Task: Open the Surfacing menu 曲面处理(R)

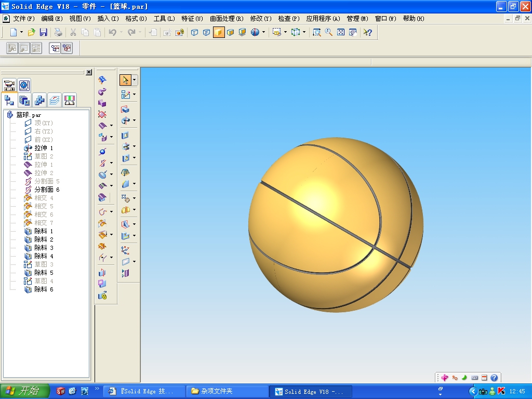Action: [227, 19]
